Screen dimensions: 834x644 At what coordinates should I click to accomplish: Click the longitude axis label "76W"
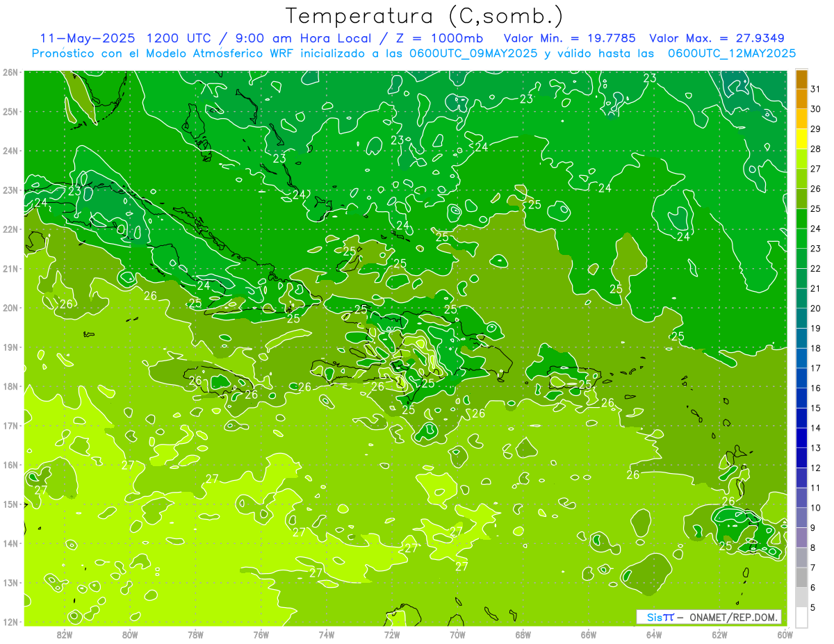(x=261, y=634)
